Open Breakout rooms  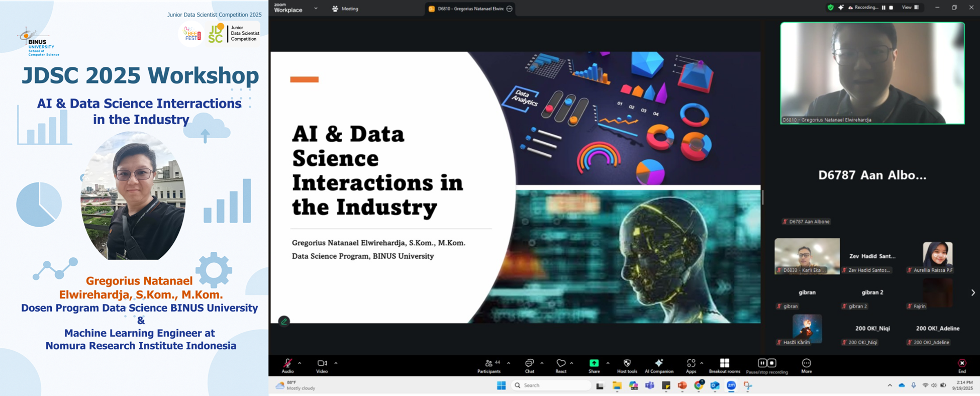tap(724, 365)
